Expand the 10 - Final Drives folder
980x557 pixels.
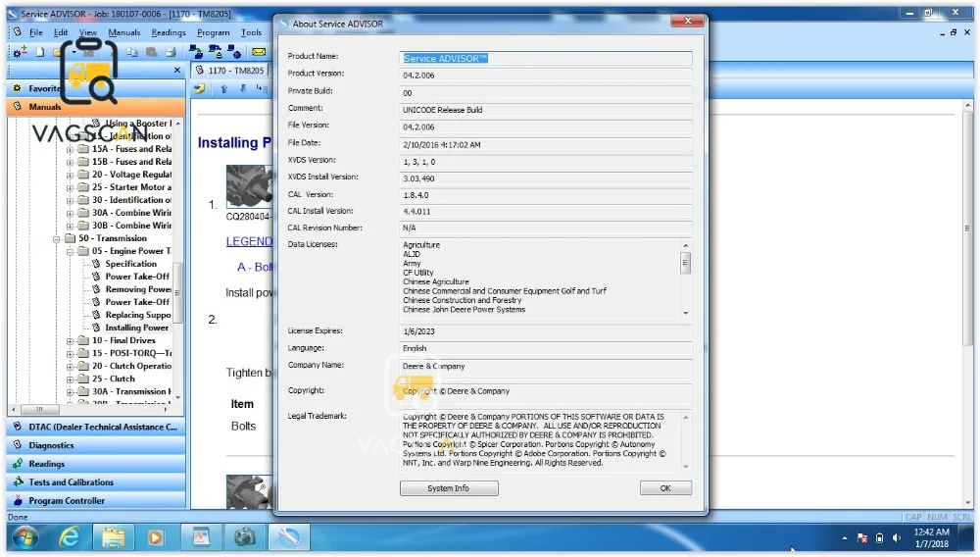coord(70,341)
